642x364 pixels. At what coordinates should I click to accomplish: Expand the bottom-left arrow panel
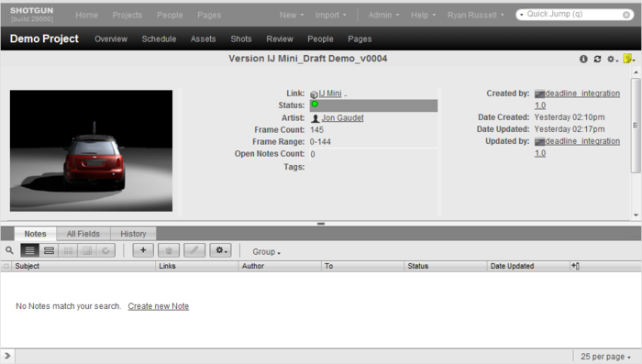[x=7, y=356]
